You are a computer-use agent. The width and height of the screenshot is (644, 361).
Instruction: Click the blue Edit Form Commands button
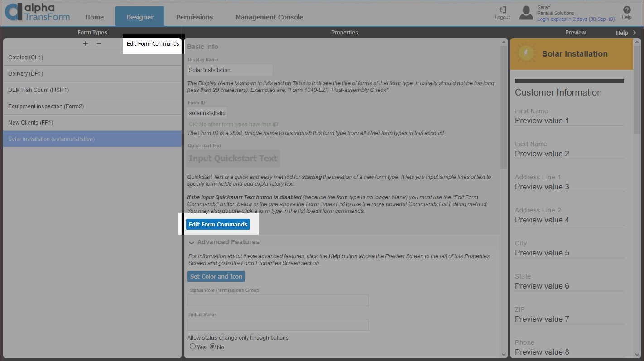point(218,224)
